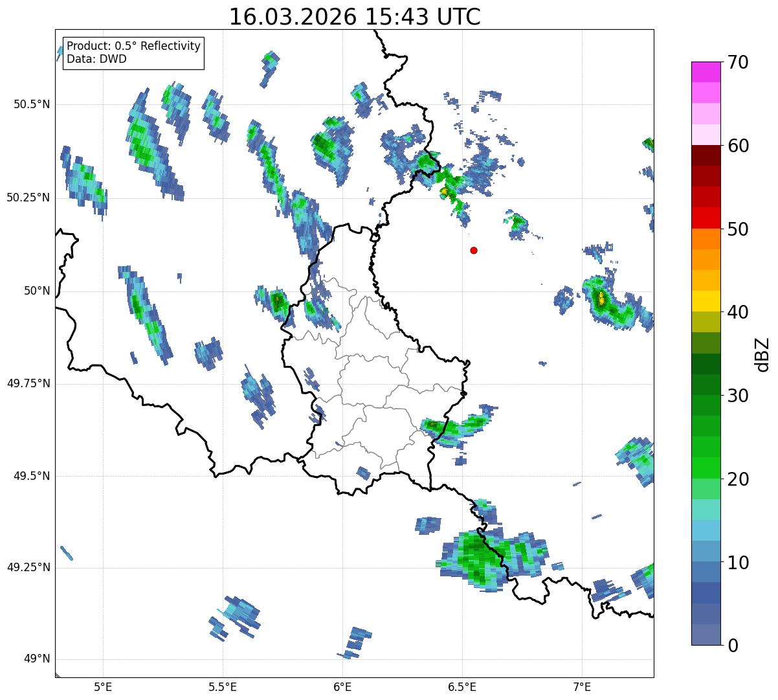Click the 5°E longitude tick label
The width and height of the screenshot is (778, 700).
tap(103, 686)
